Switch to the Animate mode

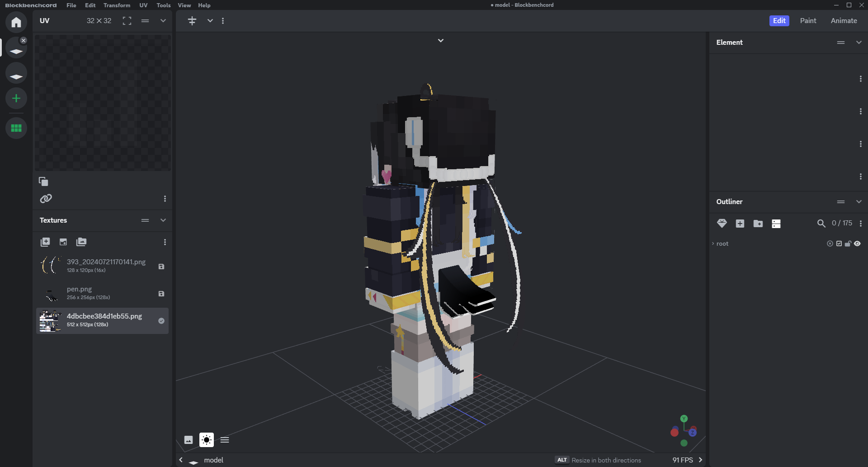pos(844,21)
